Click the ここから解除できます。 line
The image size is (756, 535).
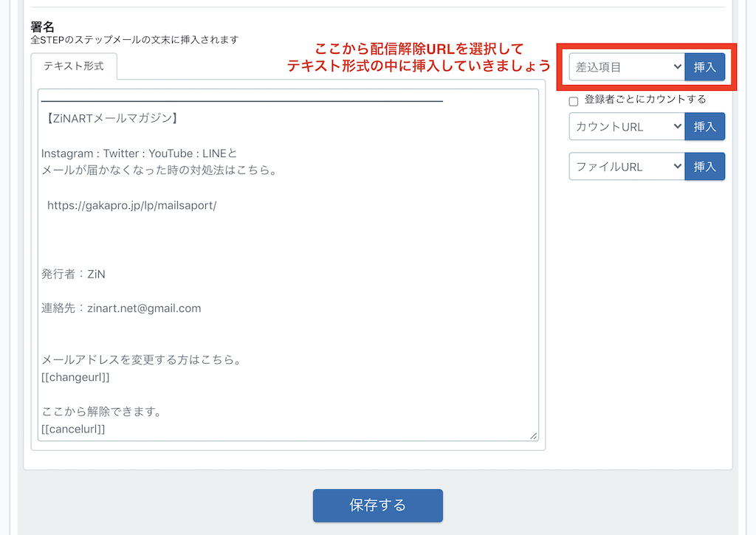click(101, 412)
